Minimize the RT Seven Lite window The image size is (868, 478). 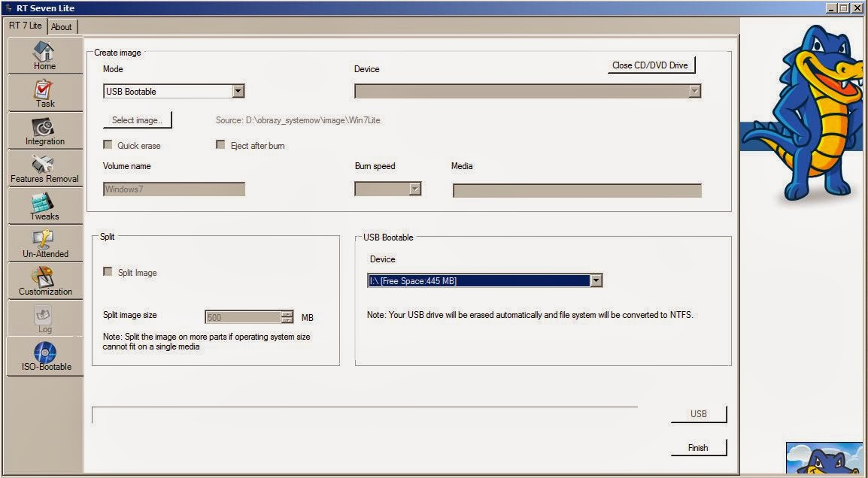[831, 8]
